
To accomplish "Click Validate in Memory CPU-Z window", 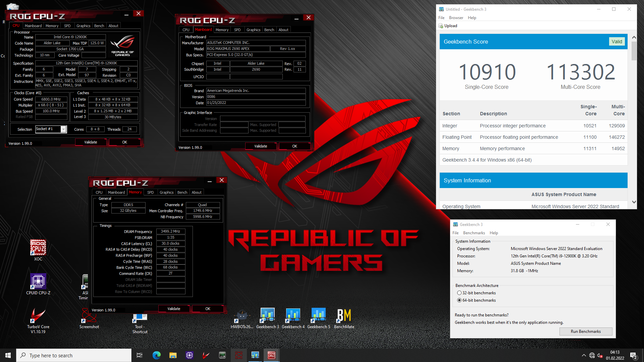I will (x=174, y=309).
